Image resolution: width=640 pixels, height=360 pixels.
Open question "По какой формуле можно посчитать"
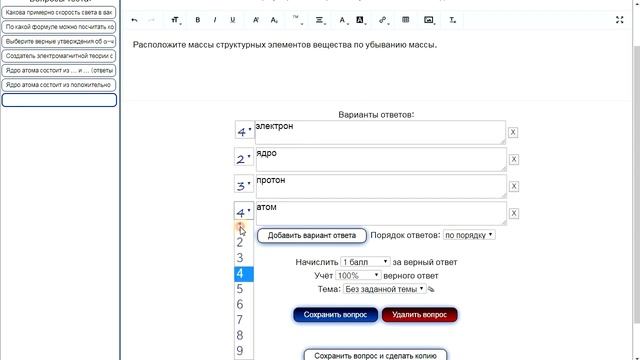[59, 27]
